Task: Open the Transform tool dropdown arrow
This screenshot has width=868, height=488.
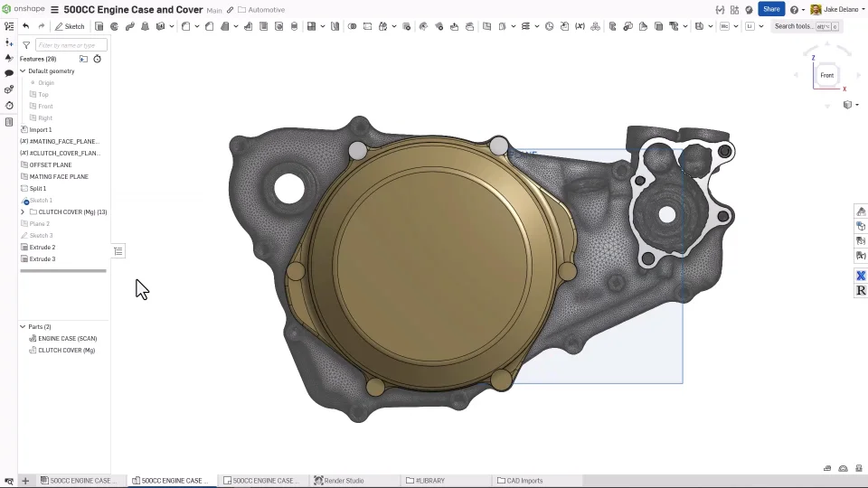Action: (x=394, y=26)
